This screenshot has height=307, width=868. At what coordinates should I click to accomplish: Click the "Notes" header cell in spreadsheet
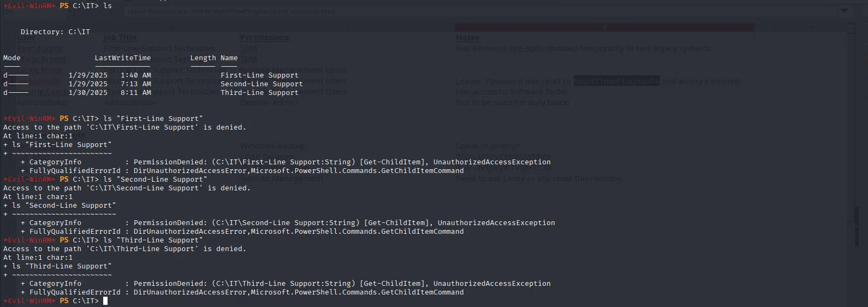click(467, 37)
